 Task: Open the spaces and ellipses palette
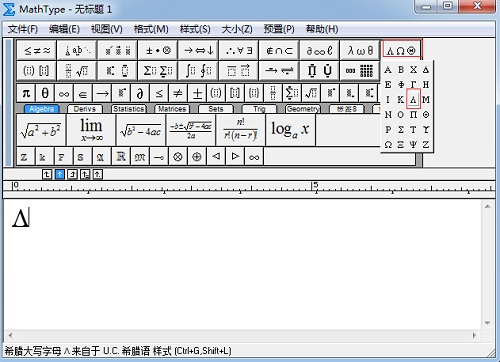[x=77, y=50]
